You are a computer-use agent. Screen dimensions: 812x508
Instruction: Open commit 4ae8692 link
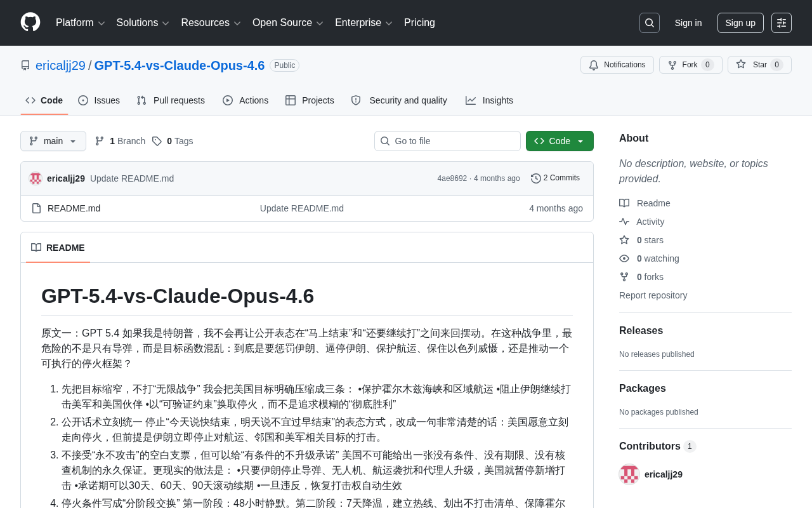coord(452,178)
